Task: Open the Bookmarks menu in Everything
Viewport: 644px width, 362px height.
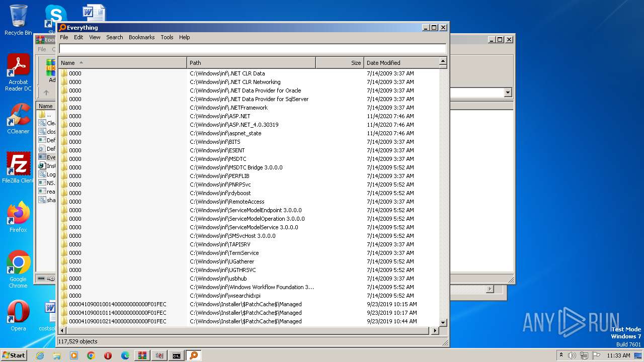Action: (141, 37)
